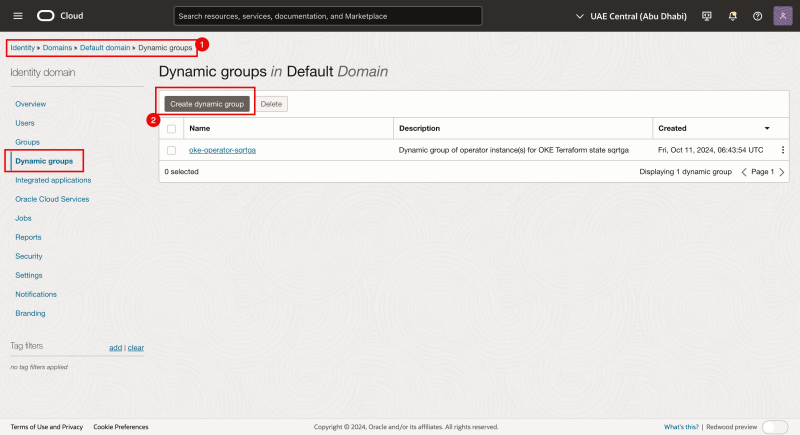Image resolution: width=800 pixels, height=435 pixels.
Task: Open the notifications bell
Action: pos(732,16)
